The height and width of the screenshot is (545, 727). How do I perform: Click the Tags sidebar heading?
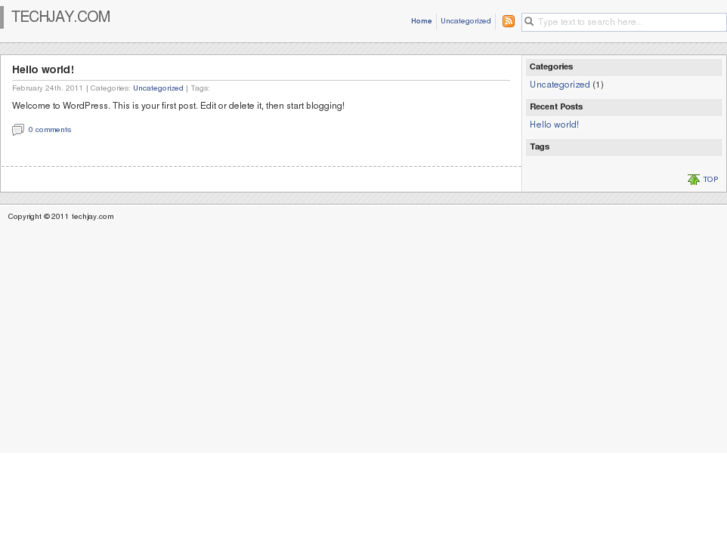tap(539, 147)
